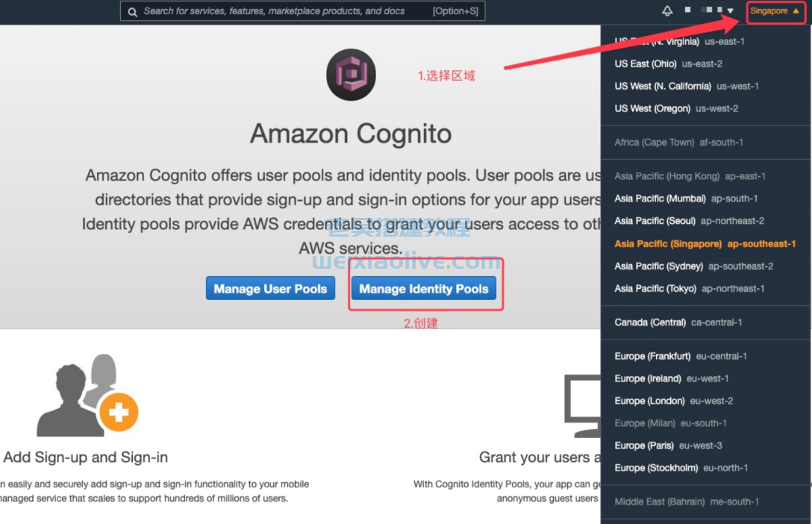This screenshot has width=812, height=524.
Task: Select US West (N. California) region
Action: [686, 86]
